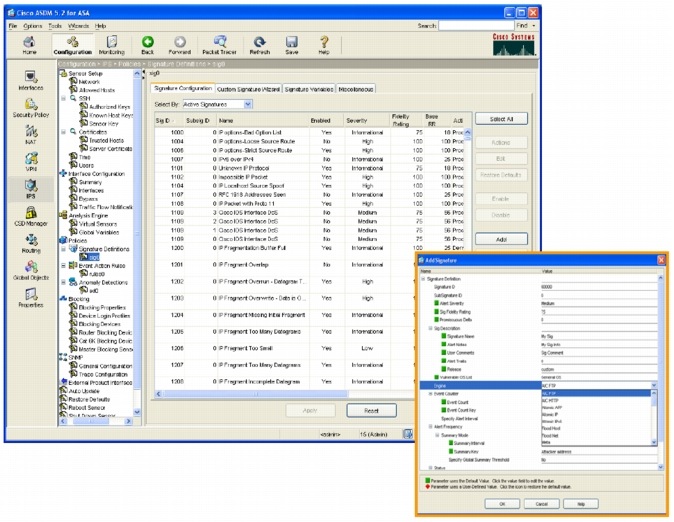Open the Wizards menu
Viewport: 674px width, 522px height.
tap(79, 26)
